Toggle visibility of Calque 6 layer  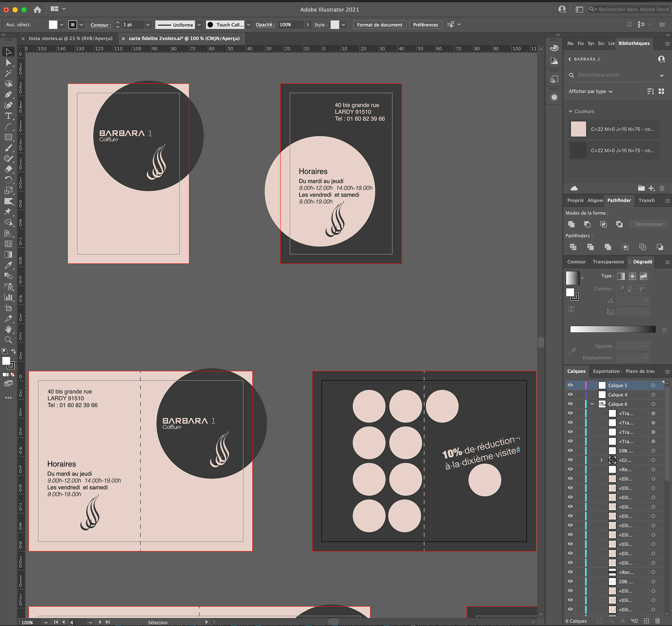[570, 404]
